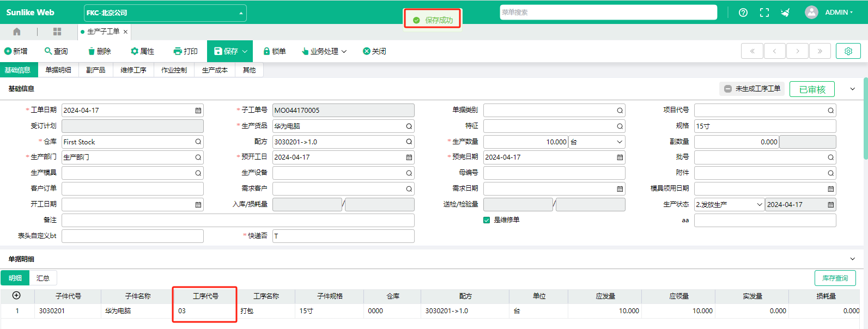Collapse the 基础信息 section chevron
Viewport: 868px width, 329px height.
[x=853, y=89]
